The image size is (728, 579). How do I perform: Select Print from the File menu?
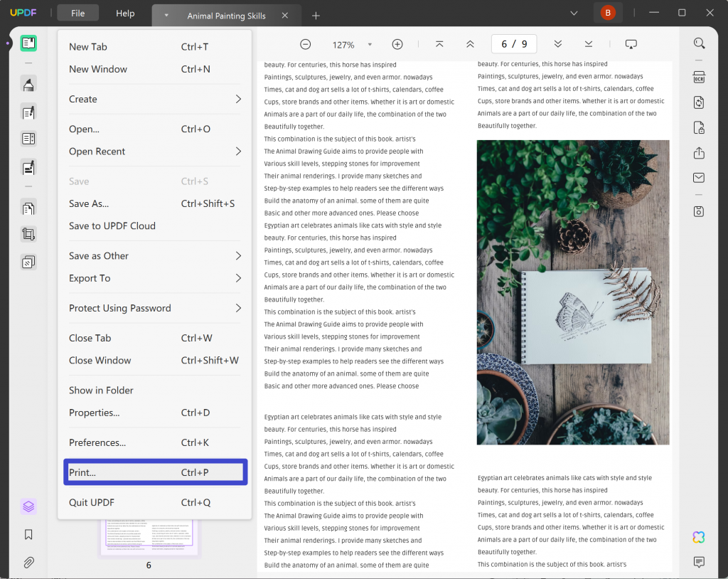[155, 472]
